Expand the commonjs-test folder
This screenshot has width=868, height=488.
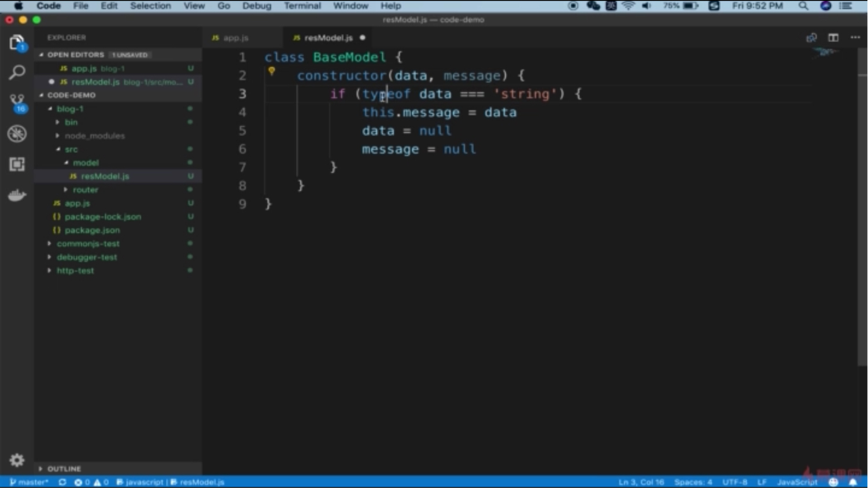(49, 244)
